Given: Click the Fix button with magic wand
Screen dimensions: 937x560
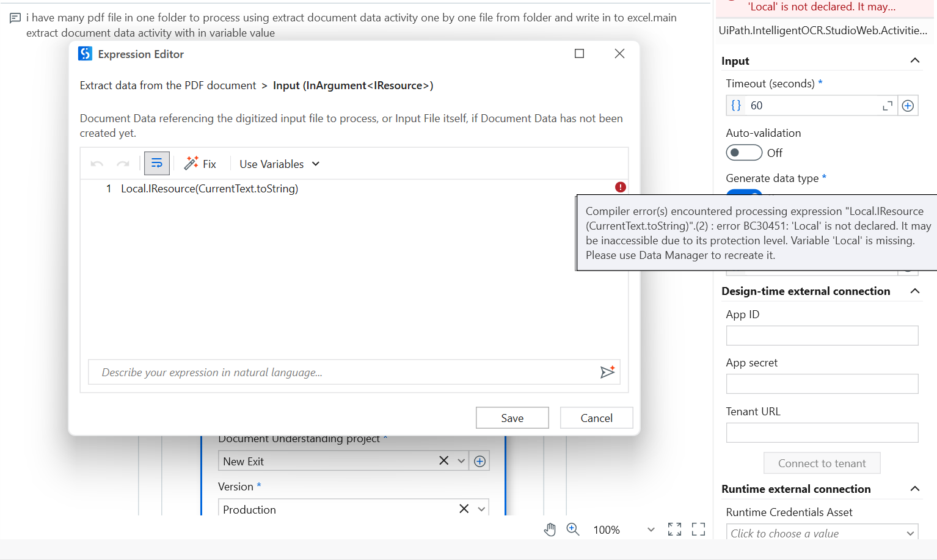Looking at the screenshot, I should point(200,164).
